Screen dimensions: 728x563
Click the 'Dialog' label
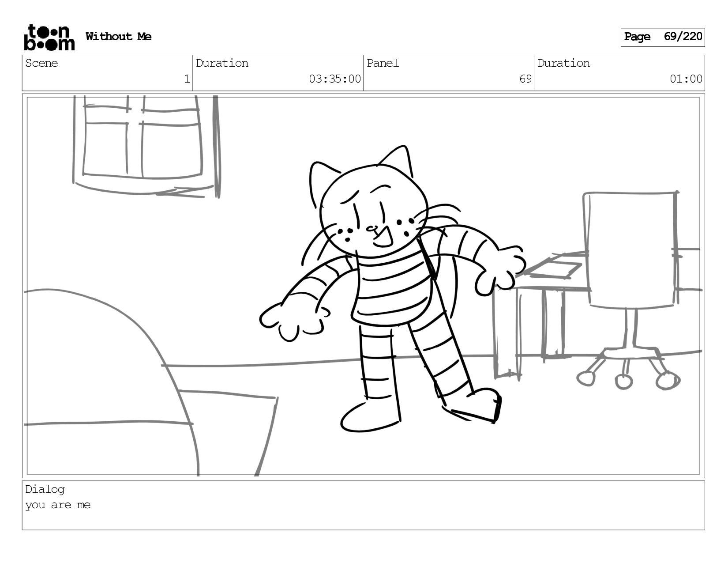click(45, 489)
